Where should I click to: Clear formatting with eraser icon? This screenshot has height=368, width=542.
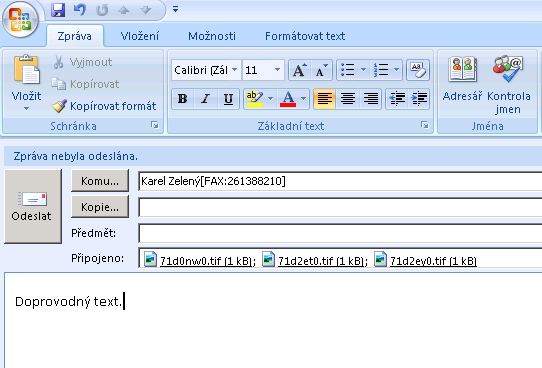pos(418,70)
